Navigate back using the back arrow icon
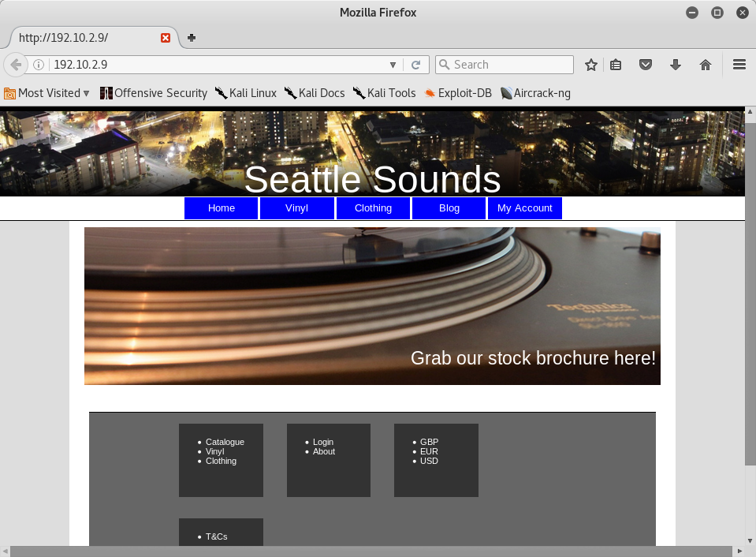The image size is (756, 557). 16,65
